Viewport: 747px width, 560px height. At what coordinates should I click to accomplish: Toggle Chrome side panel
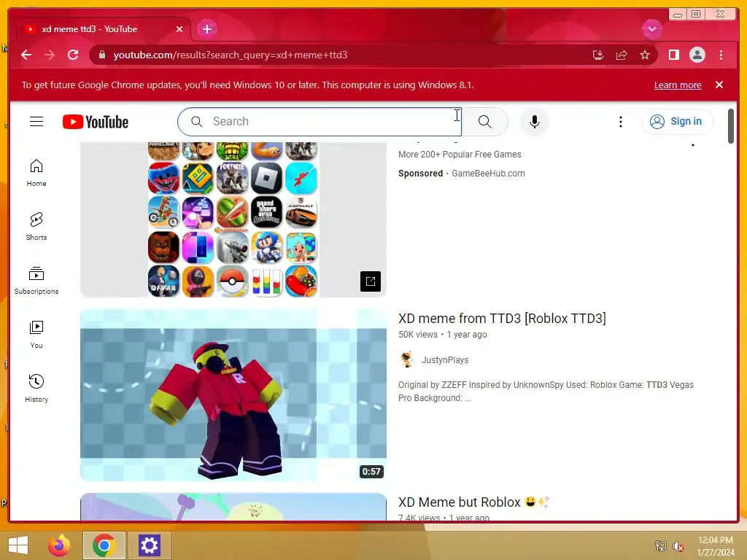[x=673, y=55]
